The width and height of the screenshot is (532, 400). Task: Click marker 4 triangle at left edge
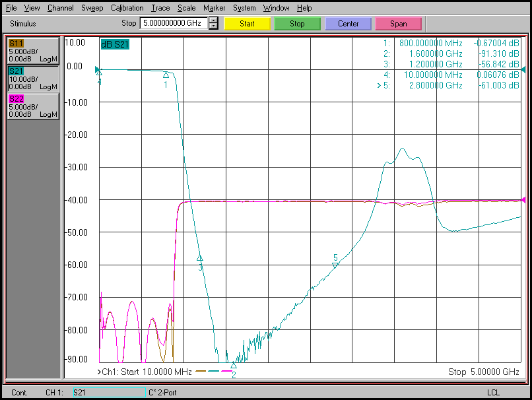[x=99, y=71]
